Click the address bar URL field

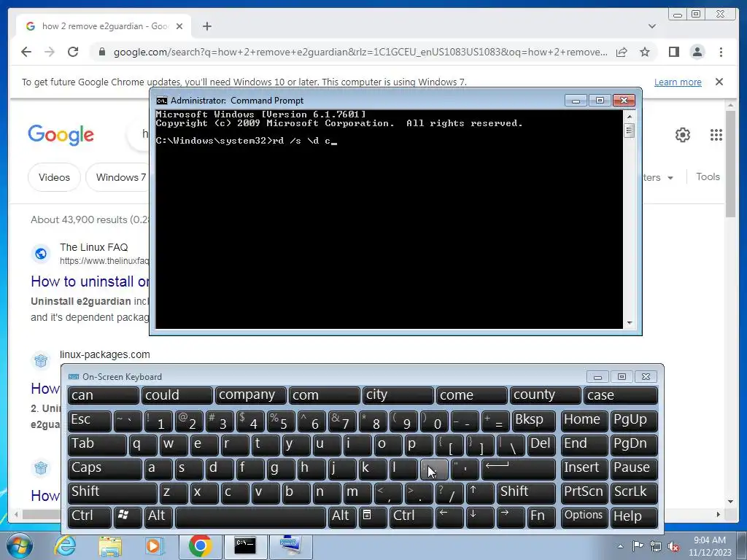tap(360, 52)
